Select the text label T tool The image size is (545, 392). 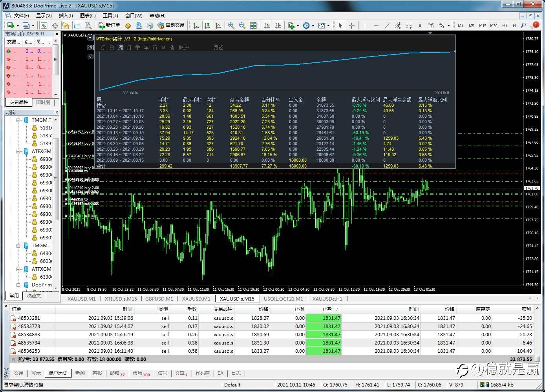[x=431, y=25]
